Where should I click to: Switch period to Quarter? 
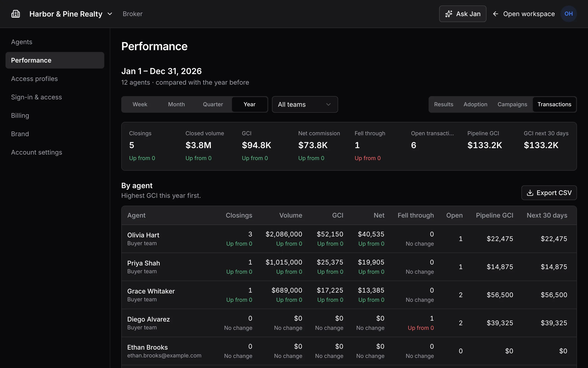click(213, 104)
